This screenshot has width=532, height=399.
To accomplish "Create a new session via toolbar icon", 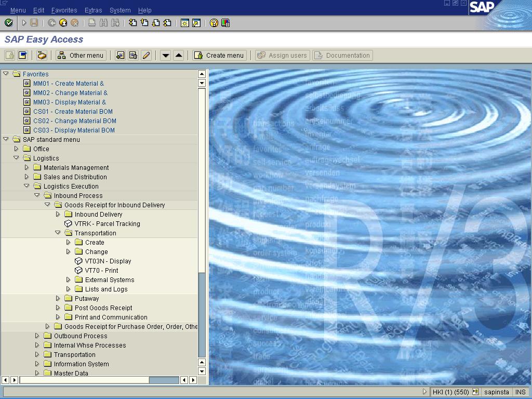I will (184, 23).
